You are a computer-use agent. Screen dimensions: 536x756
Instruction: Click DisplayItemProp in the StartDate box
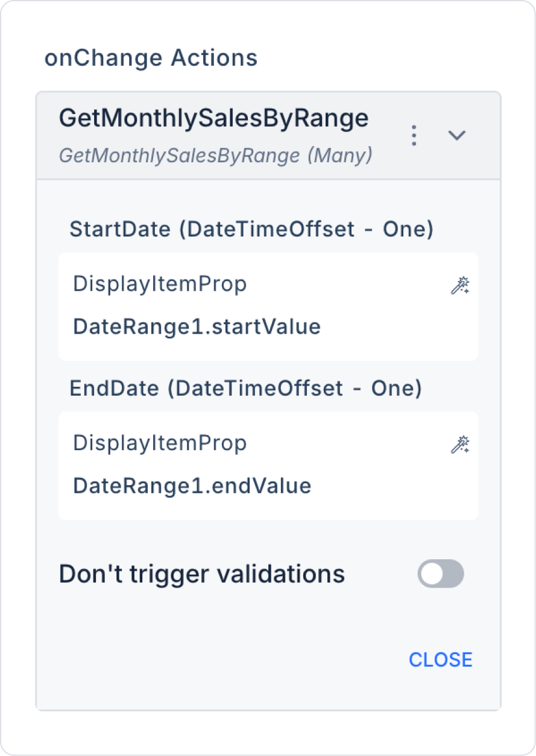coord(160,284)
